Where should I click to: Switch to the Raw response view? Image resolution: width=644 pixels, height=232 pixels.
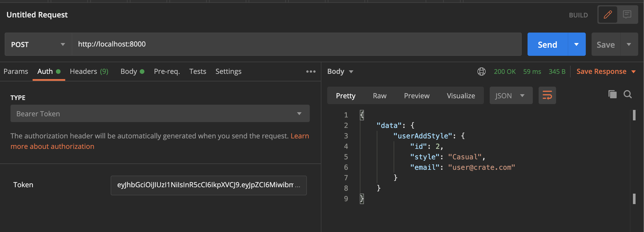click(x=380, y=96)
